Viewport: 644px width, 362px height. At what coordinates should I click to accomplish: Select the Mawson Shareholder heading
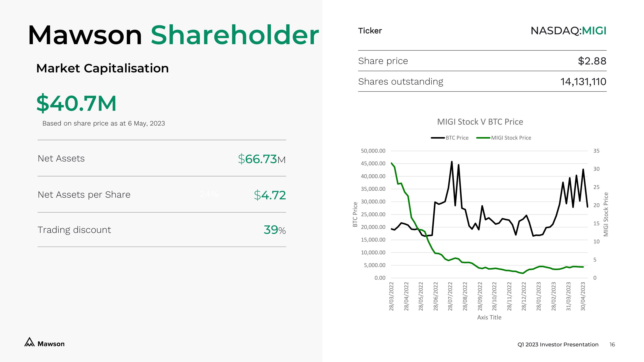pos(173,35)
